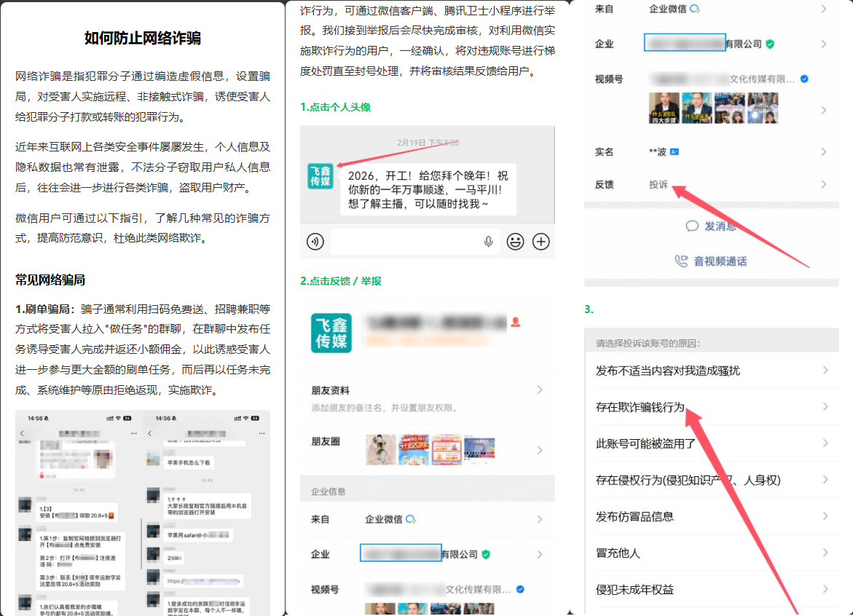This screenshot has width=853, height=616.
Task: Click the timestamp 2月19日 in the chat
Action: (428, 143)
